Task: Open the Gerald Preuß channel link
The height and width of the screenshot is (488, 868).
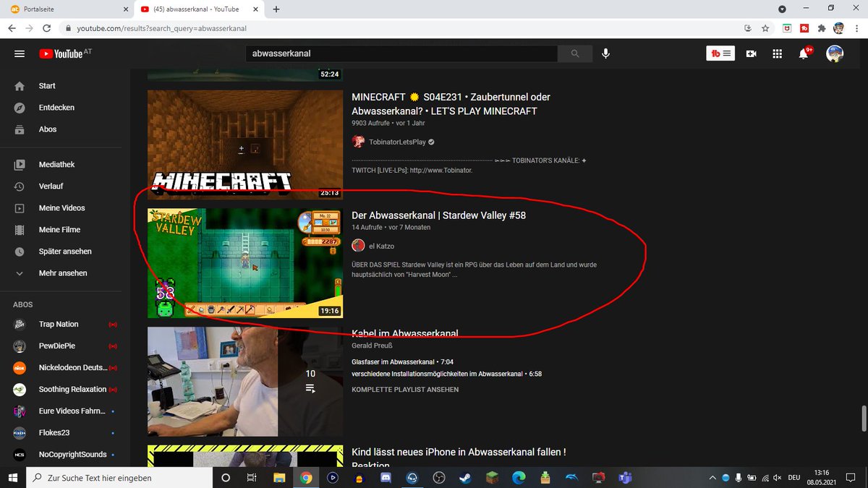Action: pyautogui.click(x=372, y=346)
